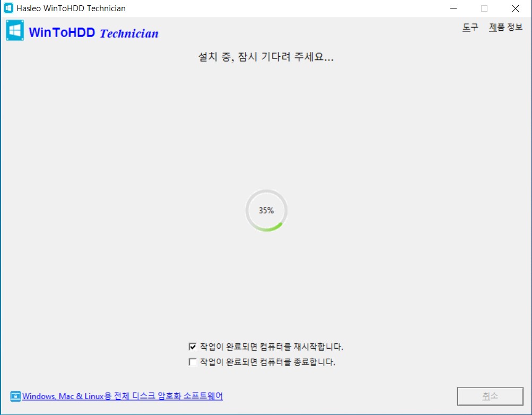
Task: Click the 취소 (Cancel) button
Action: (x=490, y=396)
